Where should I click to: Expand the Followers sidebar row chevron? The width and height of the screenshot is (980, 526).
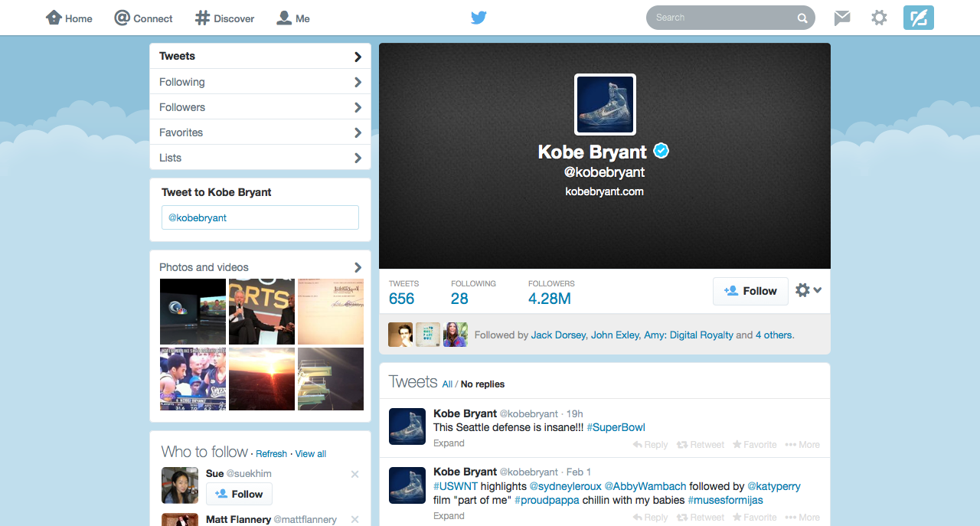coord(358,107)
